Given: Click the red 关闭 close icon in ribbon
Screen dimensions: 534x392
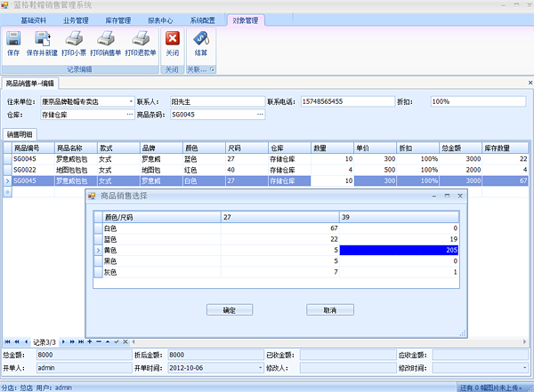Looking at the screenshot, I should (x=173, y=44).
